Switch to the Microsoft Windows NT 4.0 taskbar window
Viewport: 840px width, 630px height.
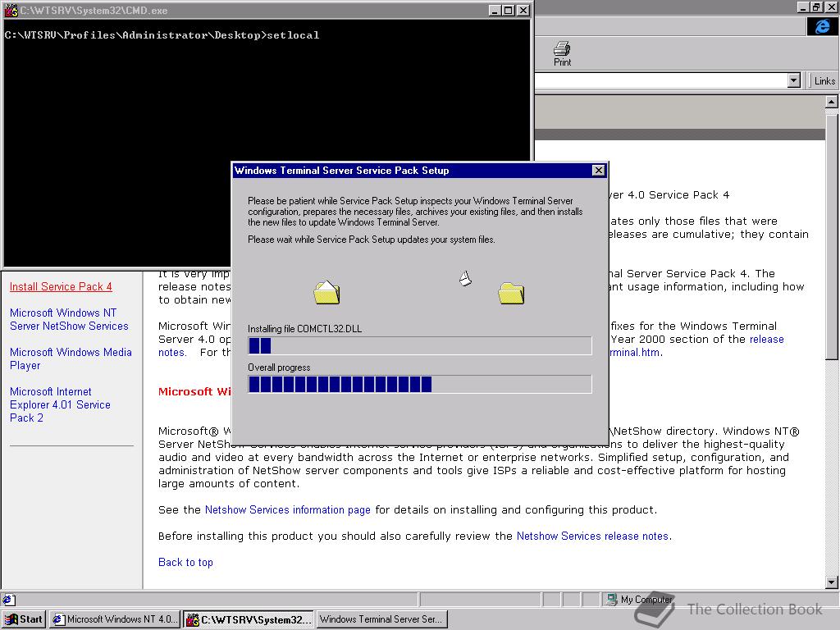click(x=114, y=619)
